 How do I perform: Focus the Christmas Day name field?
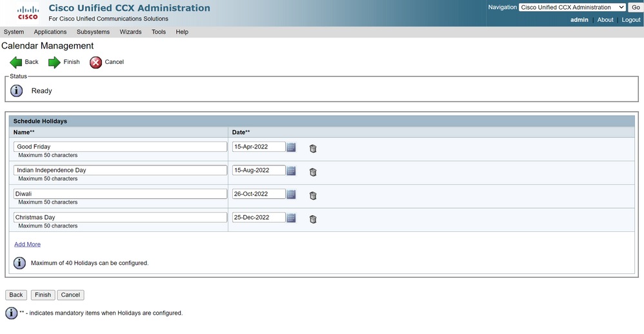click(x=120, y=218)
